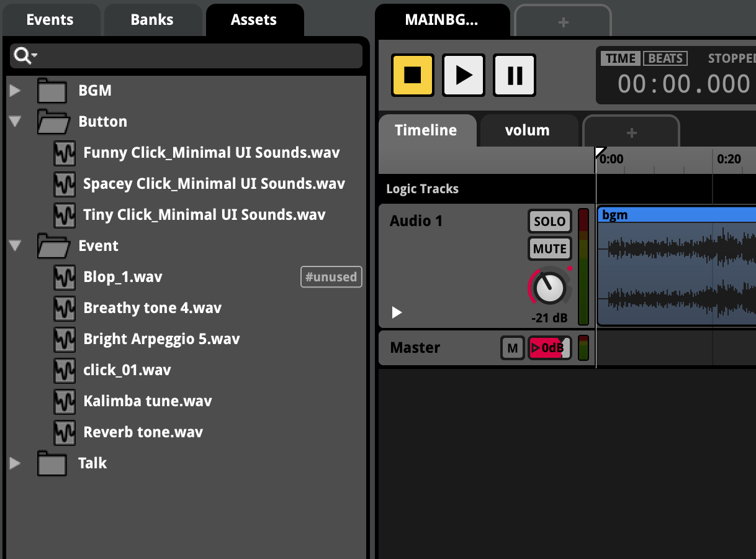Image resolution: width=756 pixels, height=559 pixels.
Task: Click waveform icon of Funny Click file
Action: click(x=65, y=153)
